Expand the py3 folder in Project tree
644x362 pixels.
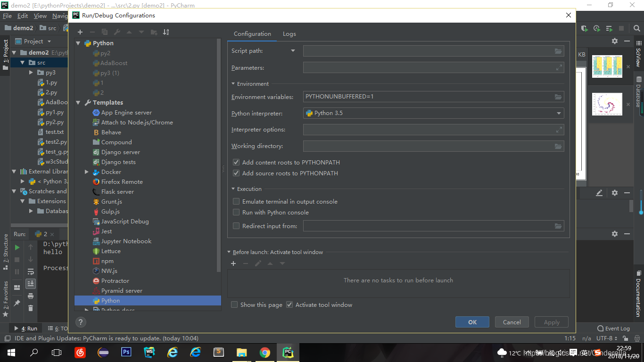[31, 73]
